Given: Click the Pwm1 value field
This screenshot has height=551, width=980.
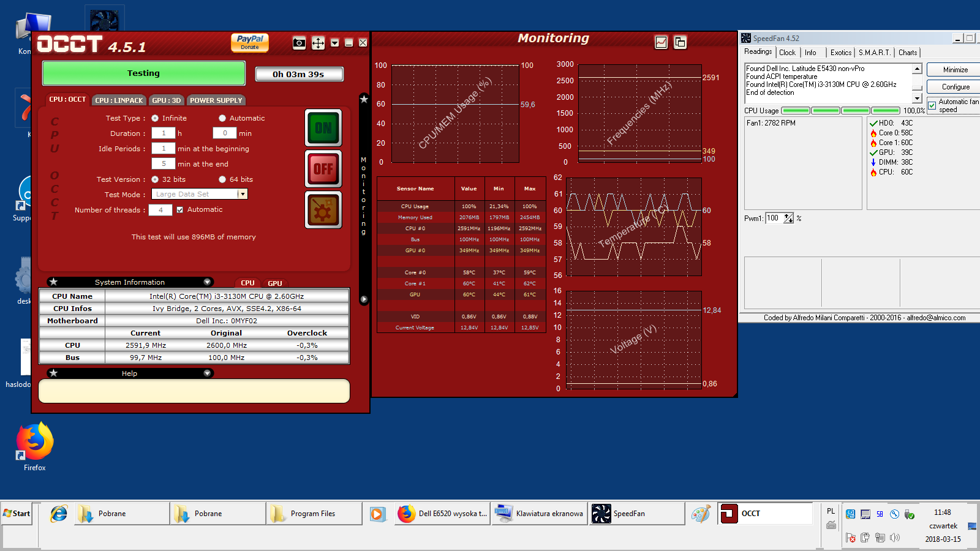Looking at the screenshot, I should (774, 218).
